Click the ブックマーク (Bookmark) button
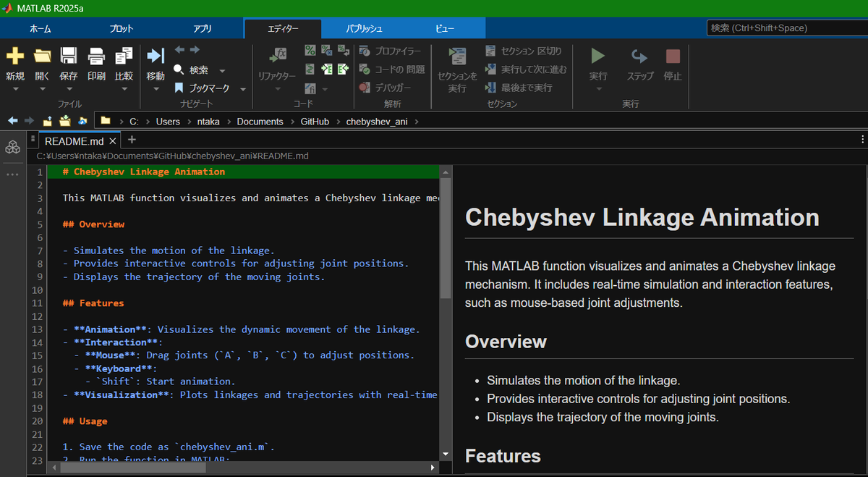The image size is (868, 477). point(203,88)
